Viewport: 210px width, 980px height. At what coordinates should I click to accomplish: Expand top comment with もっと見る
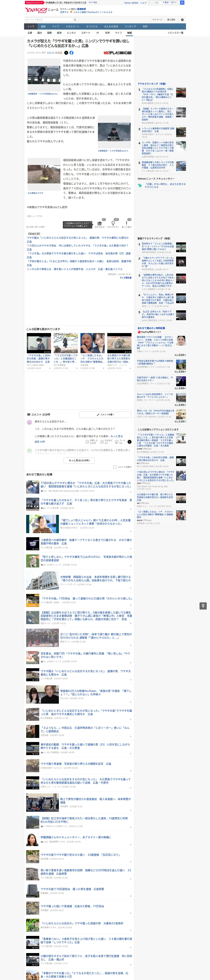[x=117, y=436]
